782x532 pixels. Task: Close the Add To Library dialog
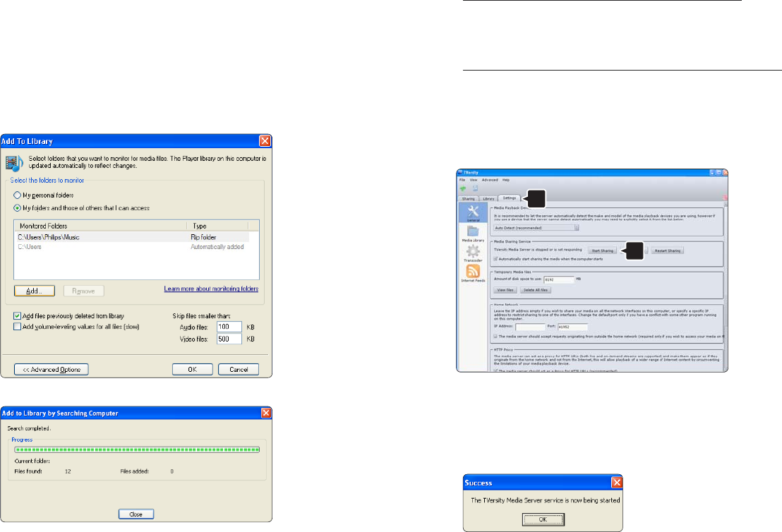click(x=265, y=141)
